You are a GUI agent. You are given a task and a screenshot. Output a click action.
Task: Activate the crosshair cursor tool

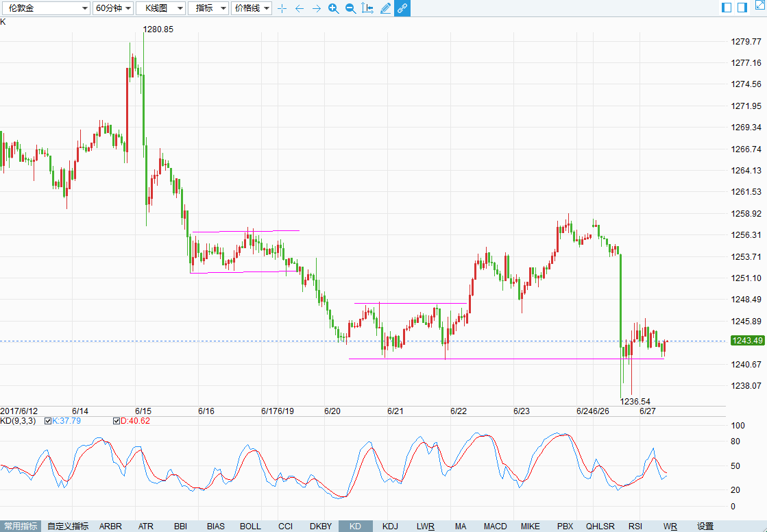(282, 8)
